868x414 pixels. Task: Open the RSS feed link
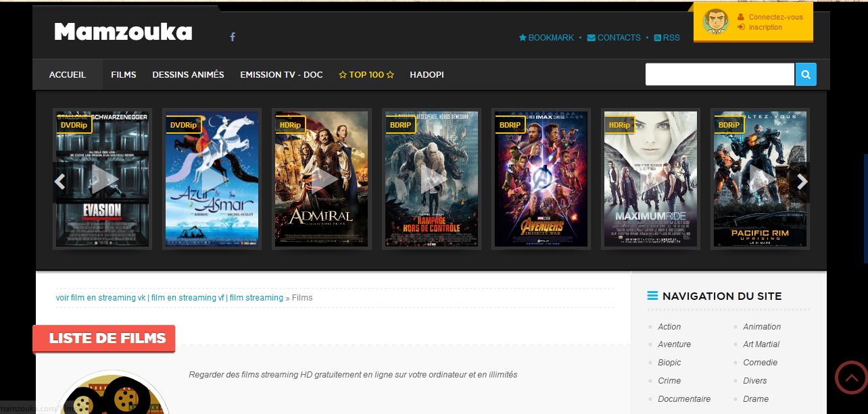(x=667, y=38)
